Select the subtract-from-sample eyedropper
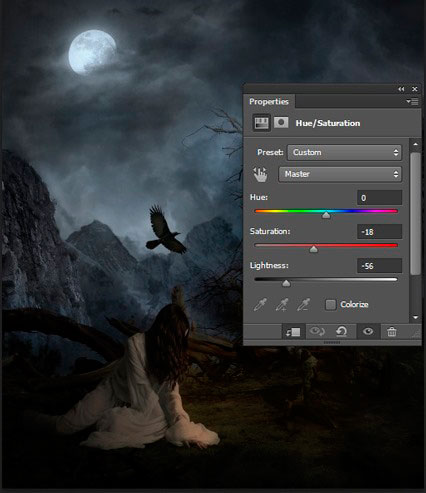Viewport: 426px width, 493px height. 303,304
